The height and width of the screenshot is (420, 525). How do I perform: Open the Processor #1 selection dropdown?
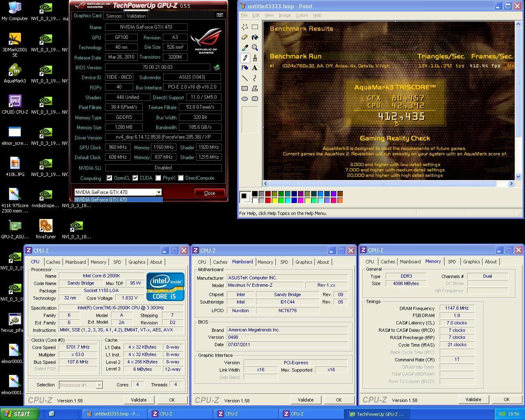(99, 385)
